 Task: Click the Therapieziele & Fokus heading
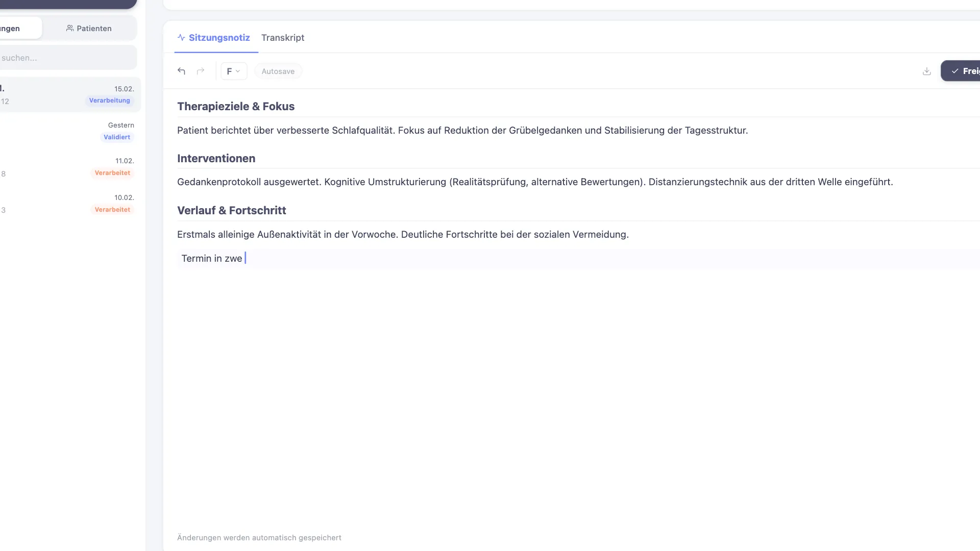pos(236,106)
